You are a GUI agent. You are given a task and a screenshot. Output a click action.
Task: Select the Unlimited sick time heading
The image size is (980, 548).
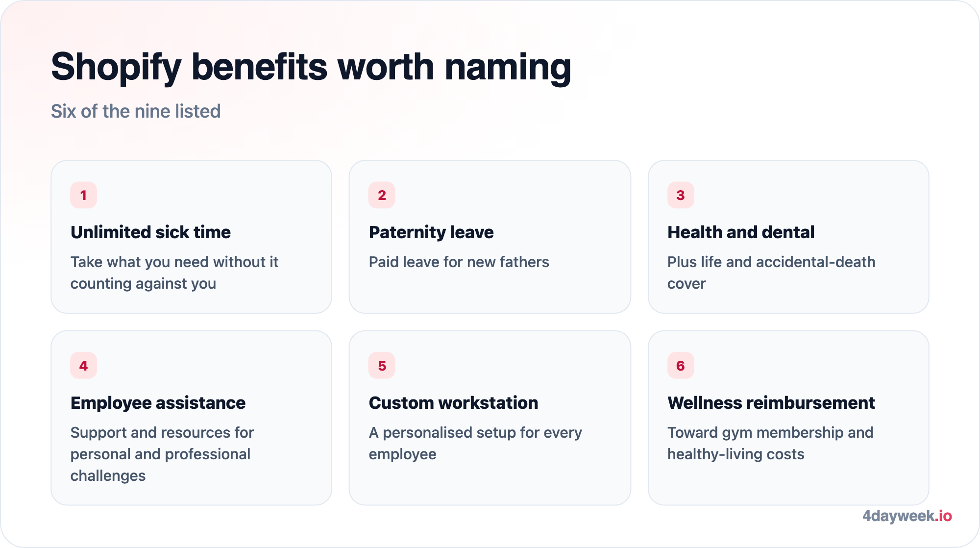(x=150, y=232)
